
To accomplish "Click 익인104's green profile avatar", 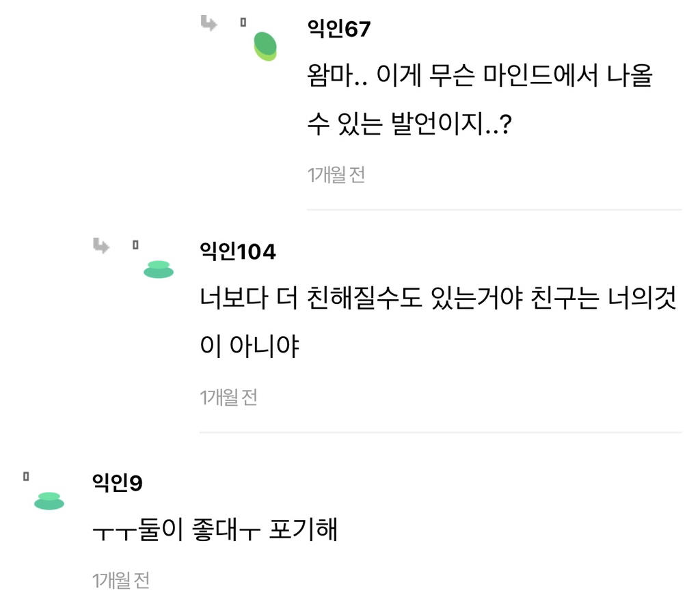I will pos(159,270).
